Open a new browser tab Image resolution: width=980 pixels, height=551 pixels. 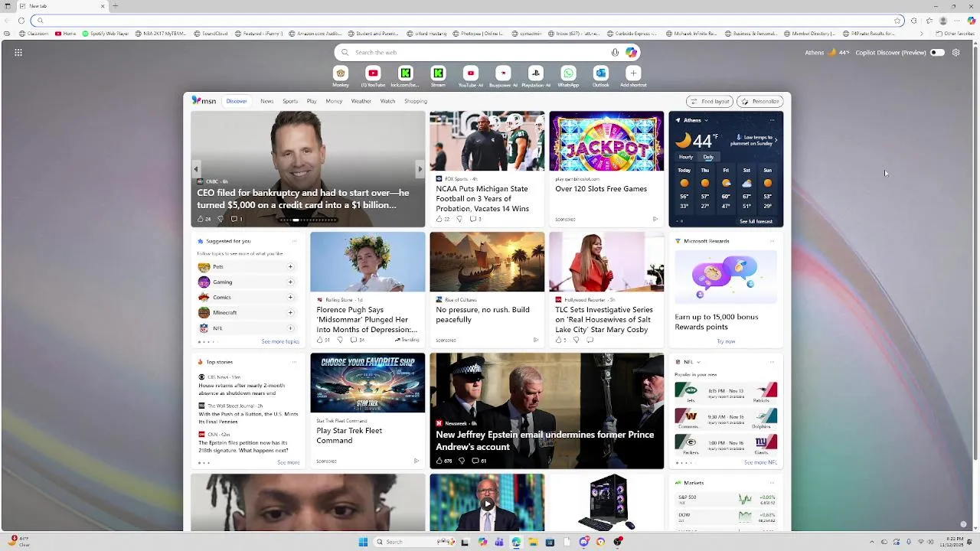pyautogui.click(x=115, y=6)
